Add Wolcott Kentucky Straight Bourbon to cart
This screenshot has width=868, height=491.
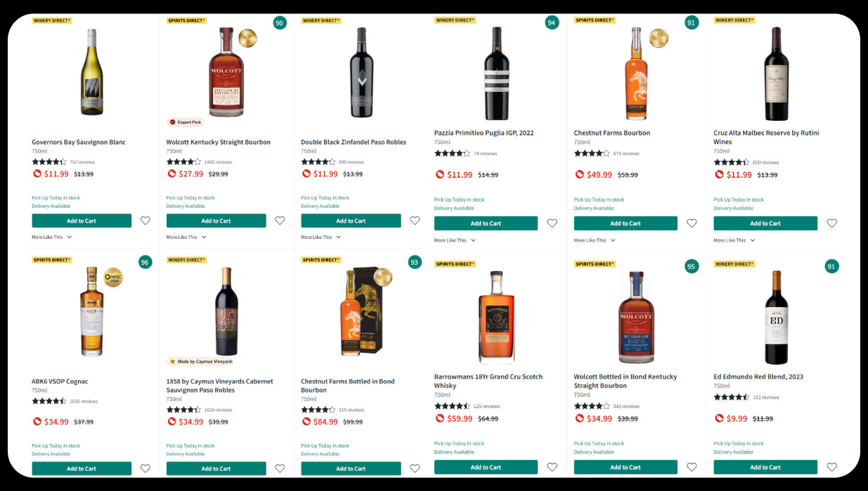pyautogui.click(x=216, y=221)
